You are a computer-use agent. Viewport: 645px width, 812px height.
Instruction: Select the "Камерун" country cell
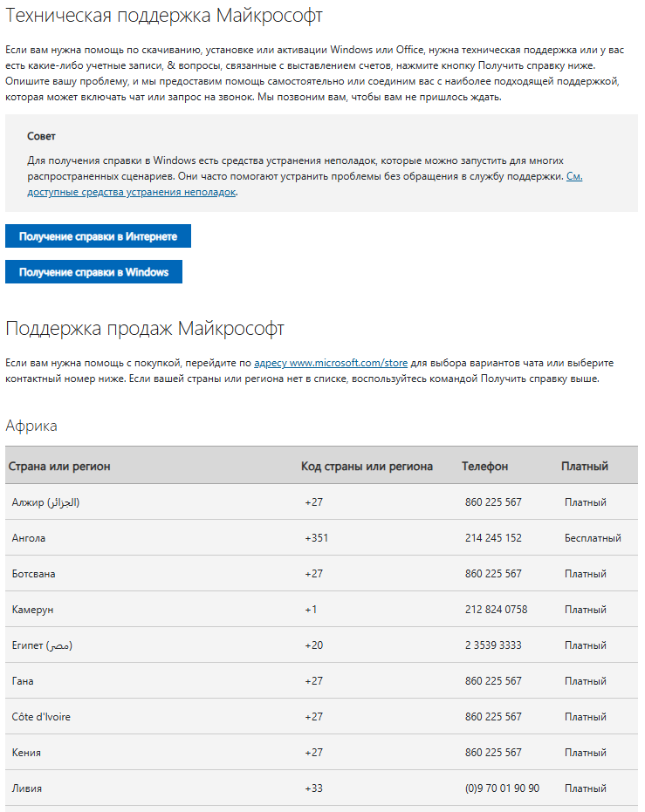coord(32,609)
